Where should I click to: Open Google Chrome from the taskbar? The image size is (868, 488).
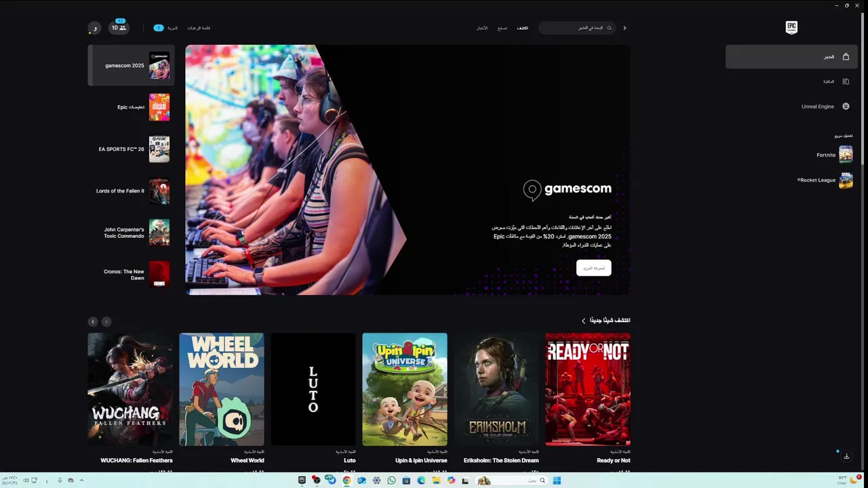click(x=347, y=481)
